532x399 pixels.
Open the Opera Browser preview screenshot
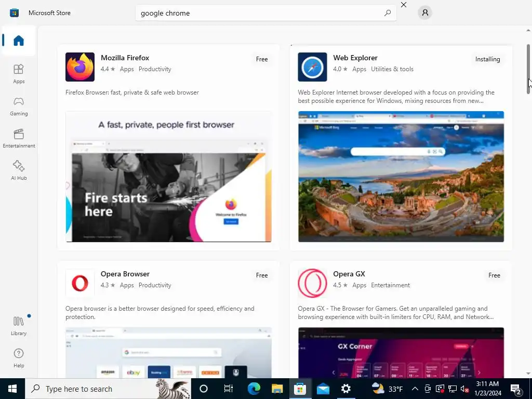click(x=169, y=353)
